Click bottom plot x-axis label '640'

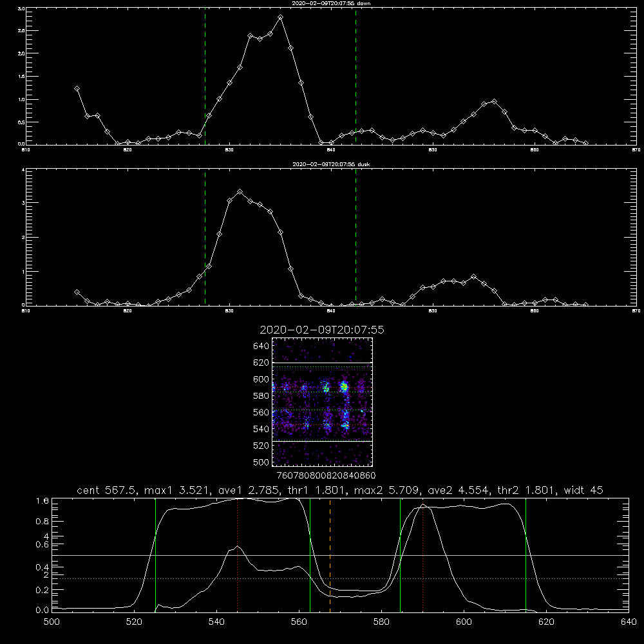(629, 622)
